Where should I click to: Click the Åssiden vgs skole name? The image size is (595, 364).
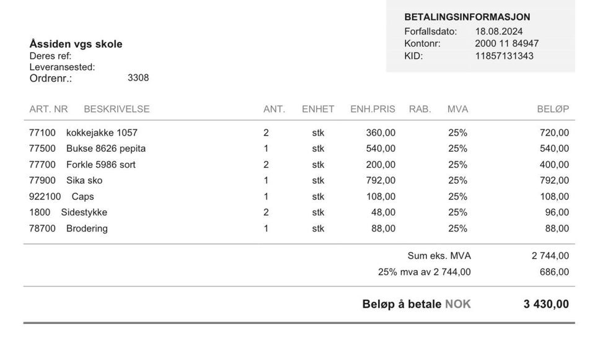(x=76, y=44)
